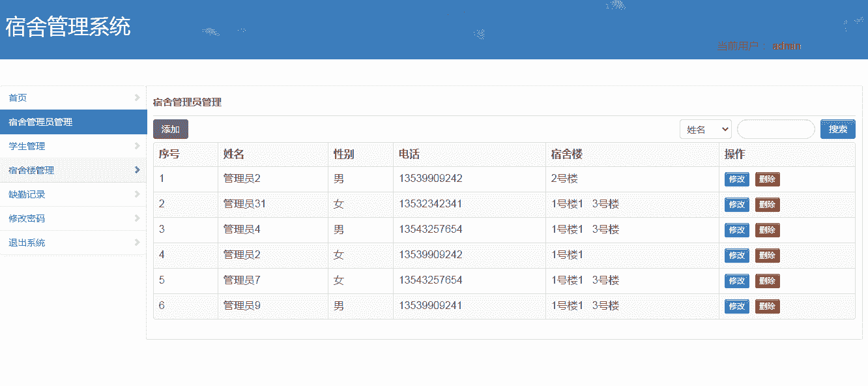
Task: Open 缺勤记录 from the sidebar
Action: [x=27, y=194]
